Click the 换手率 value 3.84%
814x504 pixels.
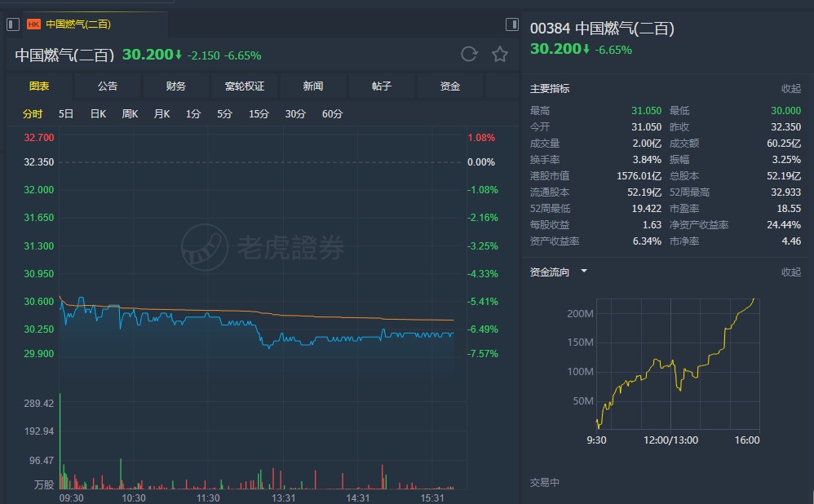coord(647,159)
